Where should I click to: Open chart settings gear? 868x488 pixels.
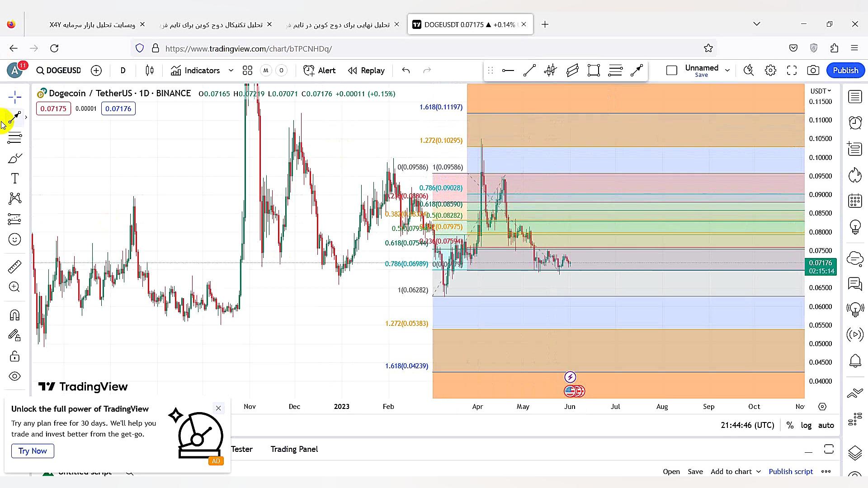tap(770, 70)
